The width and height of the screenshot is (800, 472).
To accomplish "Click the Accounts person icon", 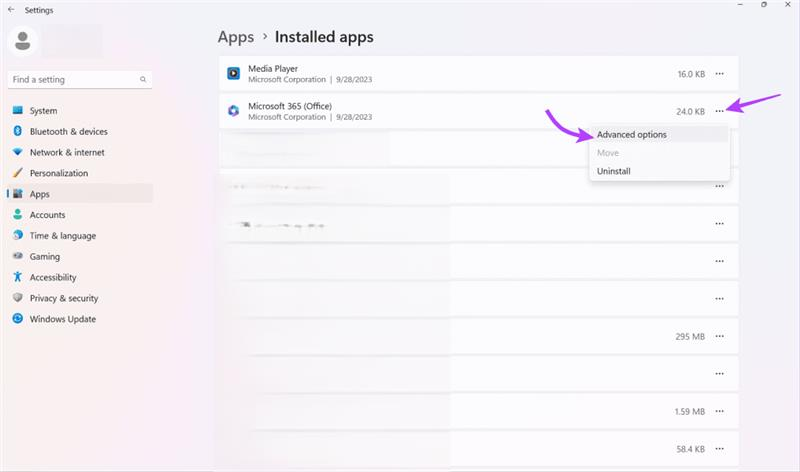I will click(x=18, y=214).
